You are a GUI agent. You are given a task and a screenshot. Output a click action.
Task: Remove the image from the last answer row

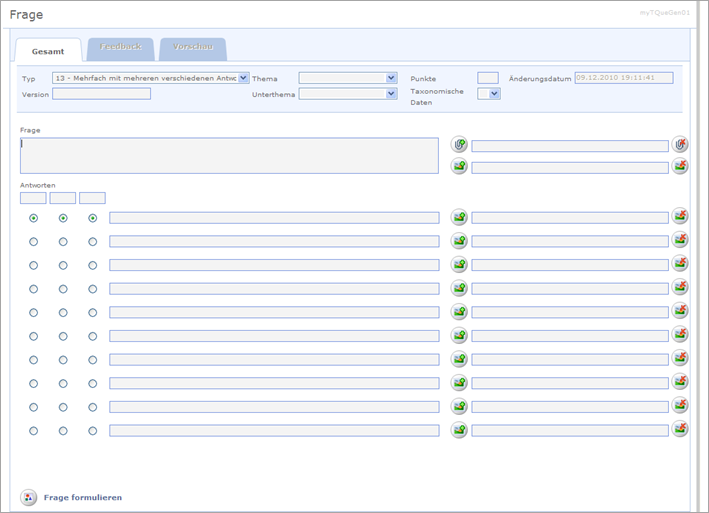click(680, 429)
